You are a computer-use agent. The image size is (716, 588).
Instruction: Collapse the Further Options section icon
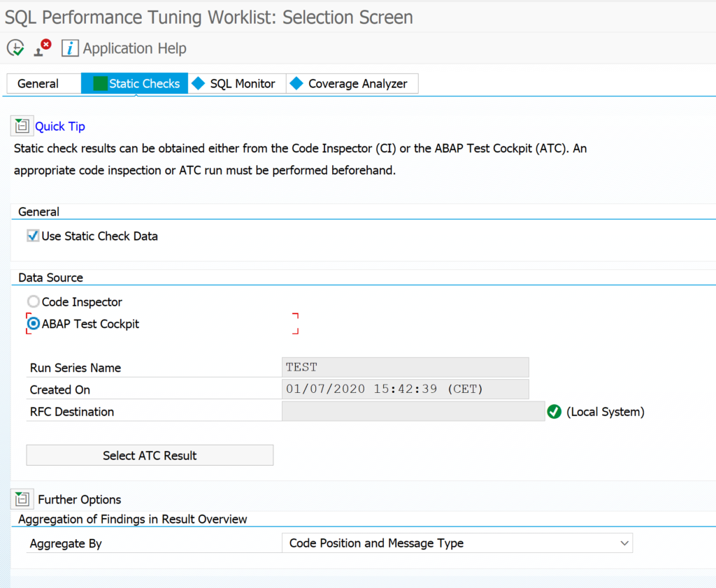(x=22, y=499)
